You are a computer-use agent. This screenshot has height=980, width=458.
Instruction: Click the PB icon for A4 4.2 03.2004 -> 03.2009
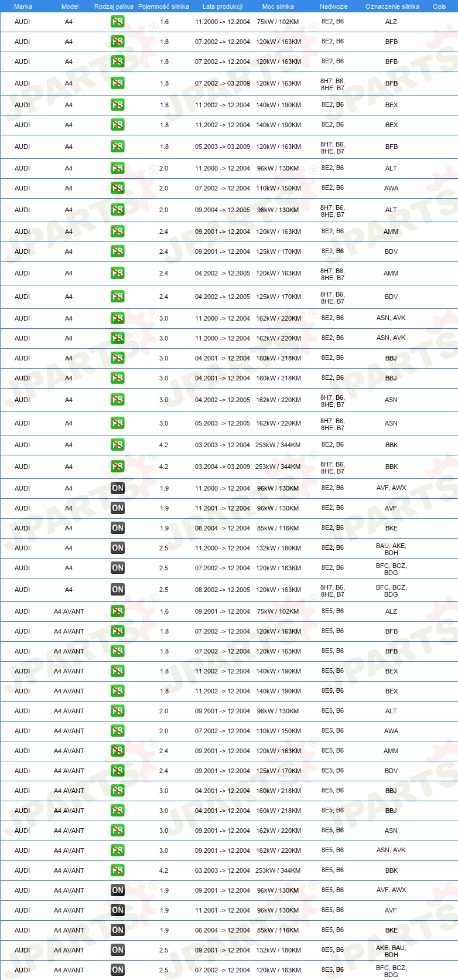[x=118, y=467]
